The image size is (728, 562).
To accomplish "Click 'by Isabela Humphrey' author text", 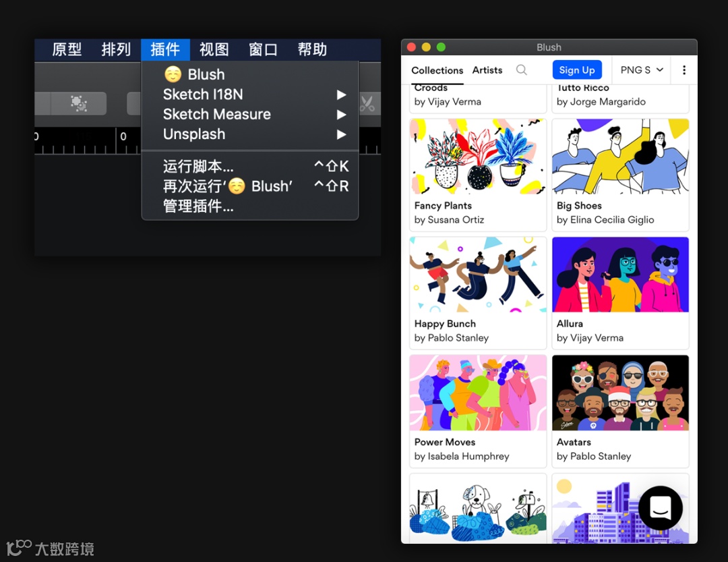I will point(462,457).
